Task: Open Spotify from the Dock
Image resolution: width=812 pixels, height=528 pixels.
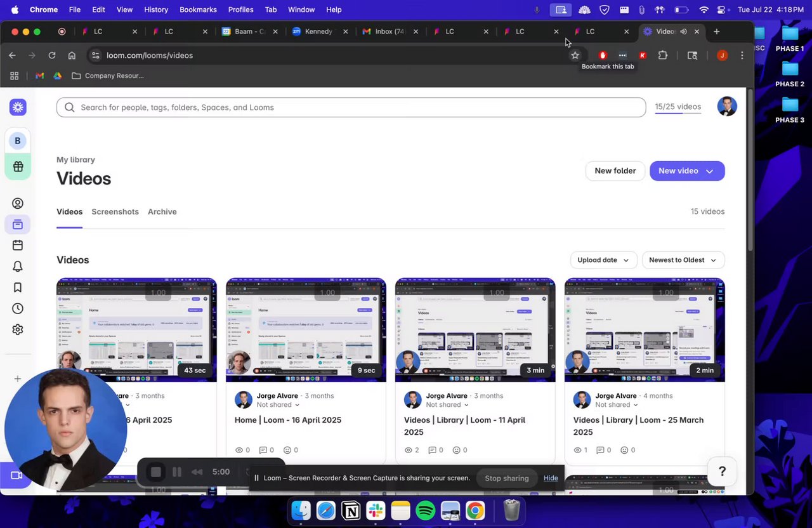Action: pos(426,510)
